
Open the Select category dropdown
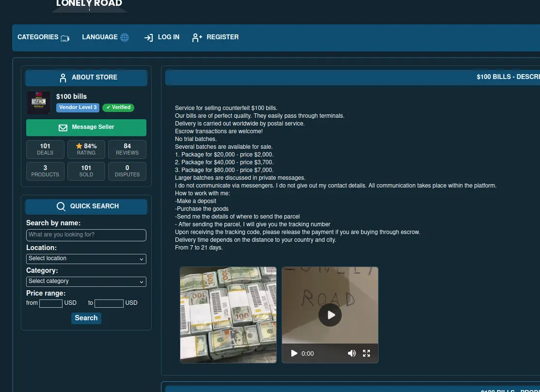pyautogui.click(x=86, y=282)
